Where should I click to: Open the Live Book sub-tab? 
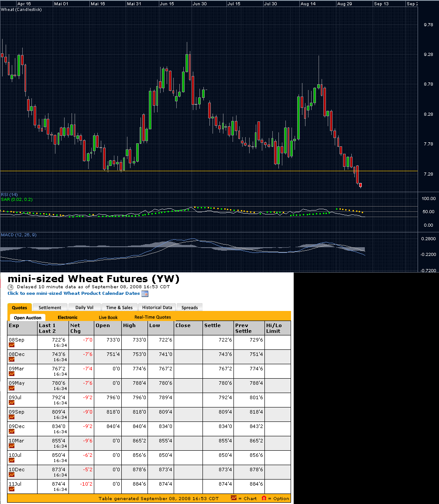[x=108, y=317]
